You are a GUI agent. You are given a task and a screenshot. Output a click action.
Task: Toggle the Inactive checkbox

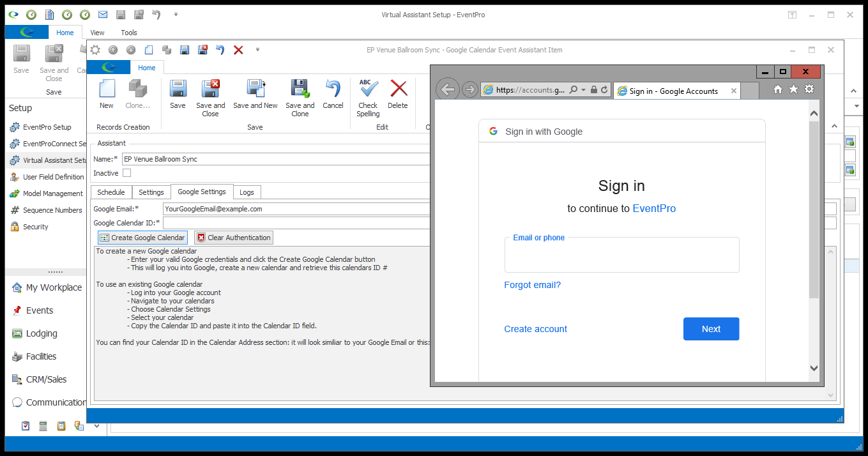[126, 173]
